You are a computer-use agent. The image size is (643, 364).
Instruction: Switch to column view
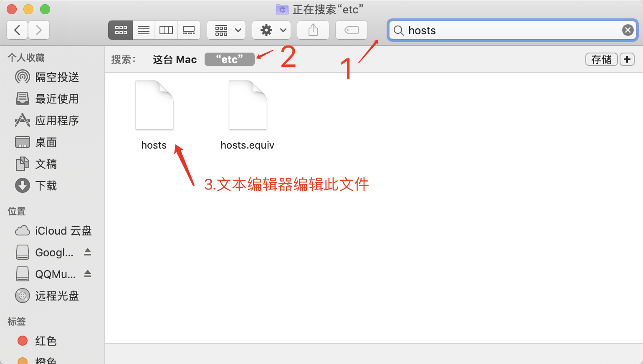(166, 30)
